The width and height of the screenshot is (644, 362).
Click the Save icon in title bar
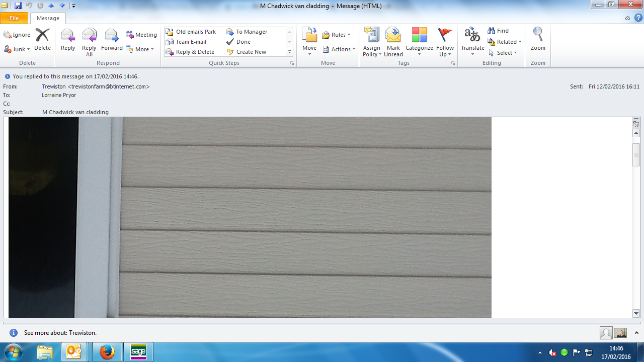coord(18,6)
